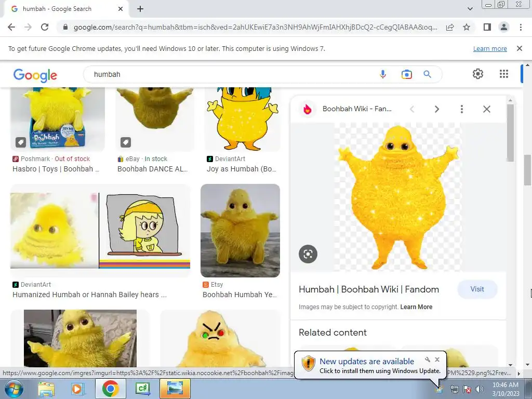
Task: Open the C# application on taskbar
Action: click(143, 389)
